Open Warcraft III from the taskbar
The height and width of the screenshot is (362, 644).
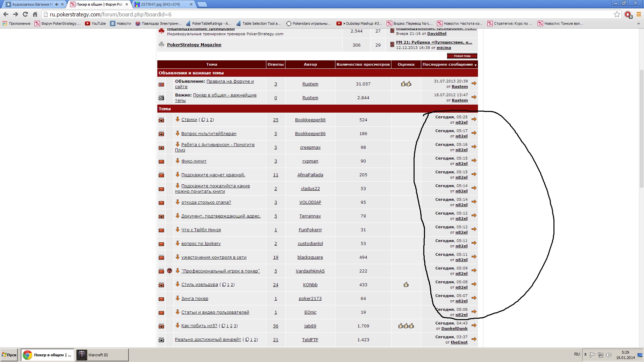tap(101, 355)
